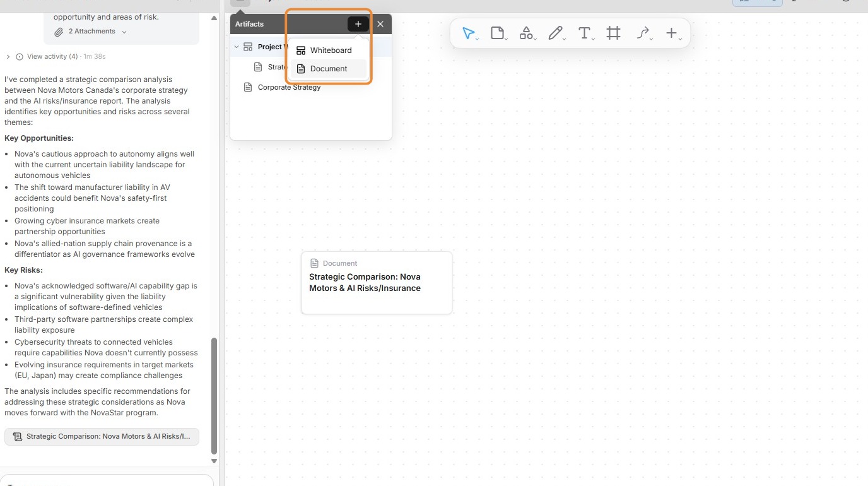
Task: Select the connector line tool
Action: [x=643, y=33]
